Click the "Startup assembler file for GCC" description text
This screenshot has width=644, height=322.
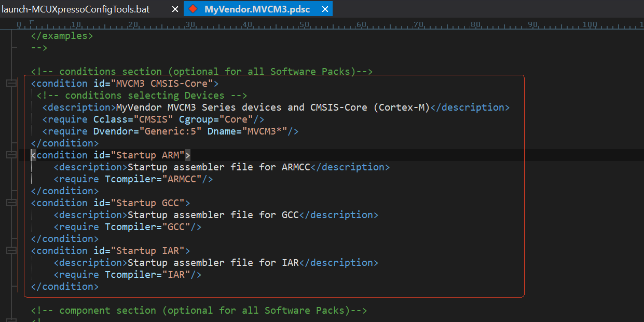coord(213,215)
